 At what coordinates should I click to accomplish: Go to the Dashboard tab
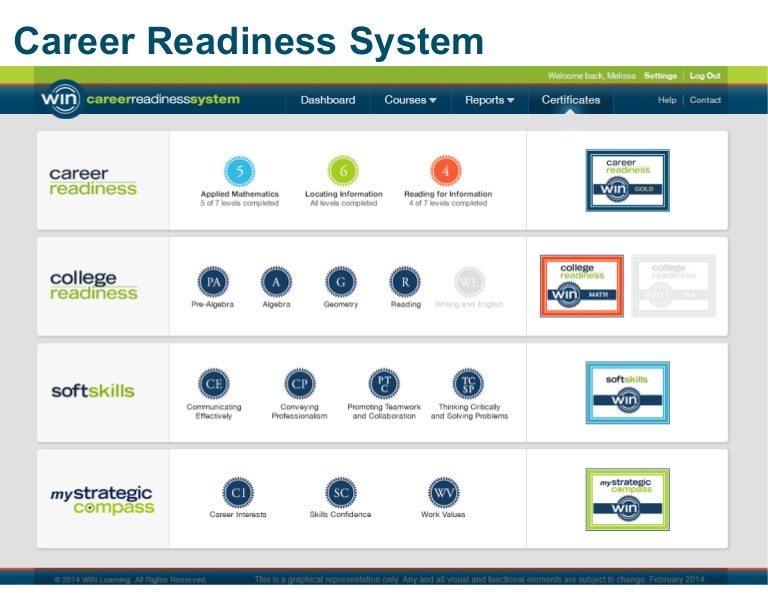click(328, 100)
